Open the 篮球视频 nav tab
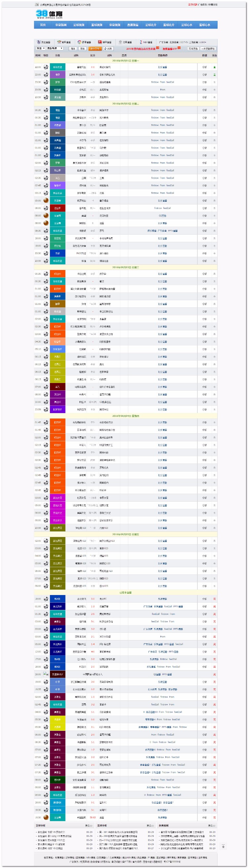This screenshot has height=868, width=248. 97,25
